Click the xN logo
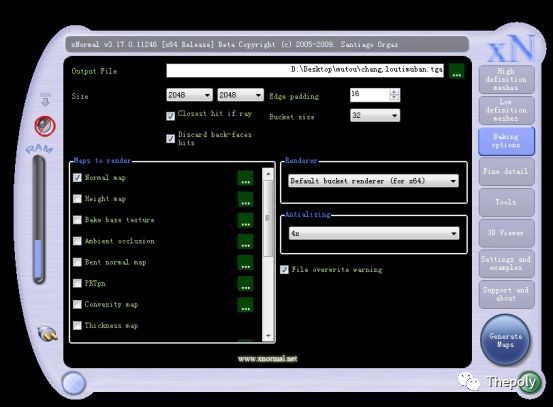Image resolution: width=554 pixels, height=407 pixels. coord(512,48)
